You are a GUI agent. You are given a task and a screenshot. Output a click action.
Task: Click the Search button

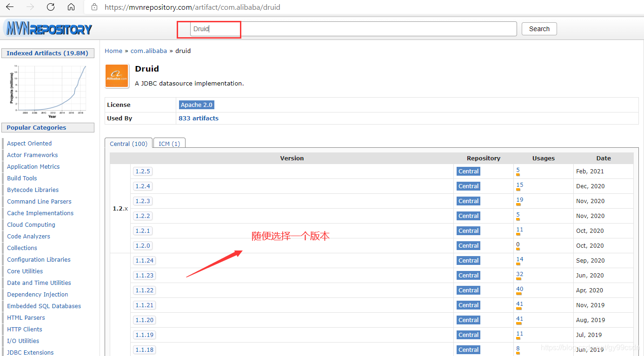point(539,29)
